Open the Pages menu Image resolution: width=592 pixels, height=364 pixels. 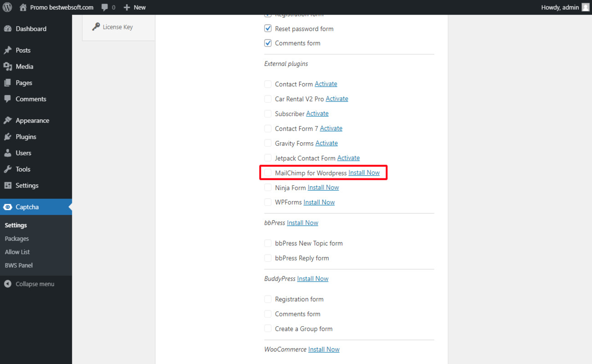click(x=36, y=83)
